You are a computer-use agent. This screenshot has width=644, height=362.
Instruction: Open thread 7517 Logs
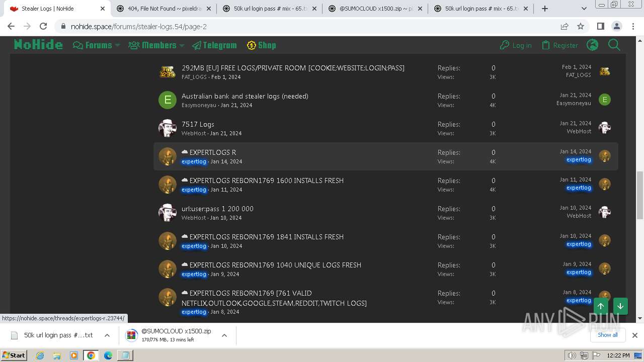point(198,124)
